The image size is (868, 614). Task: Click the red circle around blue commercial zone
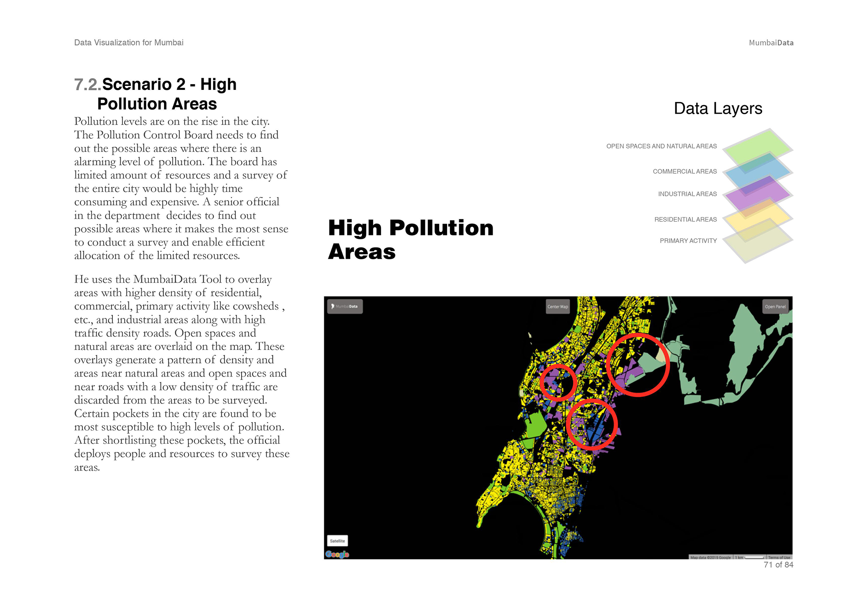point(592,424)
